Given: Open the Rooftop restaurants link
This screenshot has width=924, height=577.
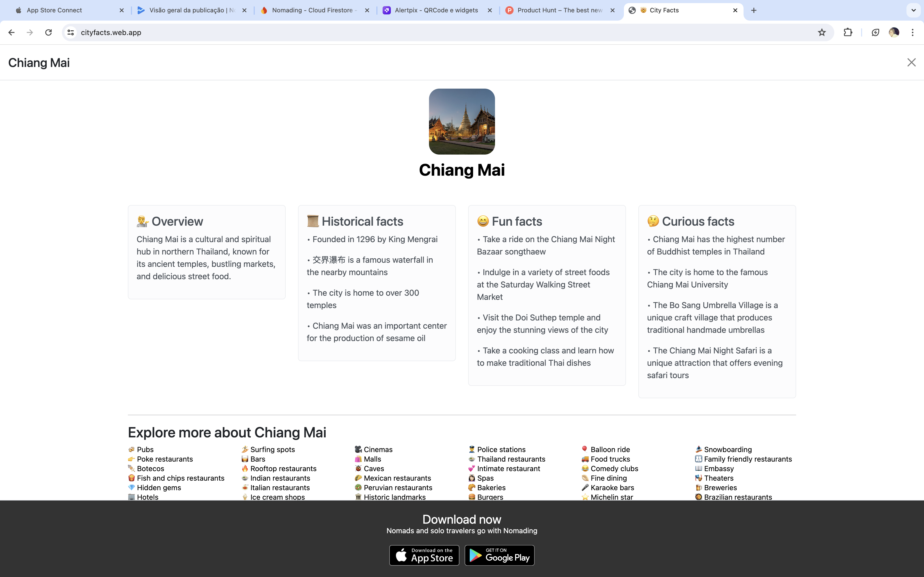Looking at the screenshot, I should point(283,469).
